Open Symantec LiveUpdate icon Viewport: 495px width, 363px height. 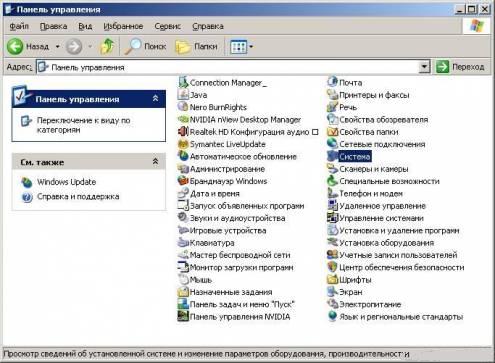click(222, 144)
